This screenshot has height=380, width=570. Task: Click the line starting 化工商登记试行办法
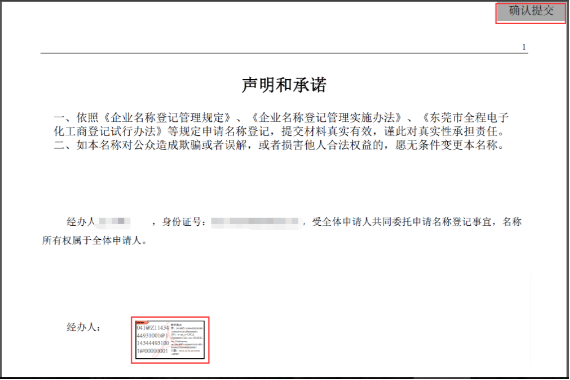[x=279, y=131]
